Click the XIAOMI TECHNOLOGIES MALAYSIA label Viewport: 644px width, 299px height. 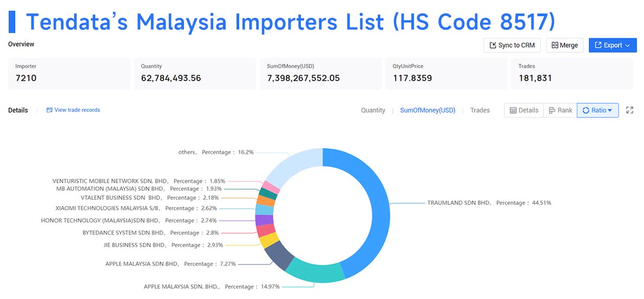[x=136, y=208]
